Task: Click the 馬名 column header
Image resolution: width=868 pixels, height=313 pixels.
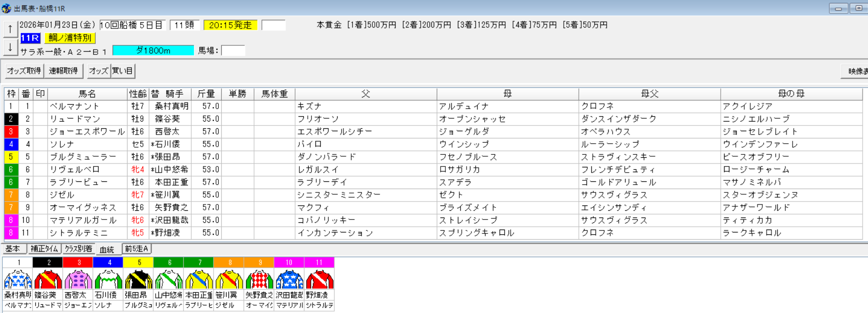Action: tap(87, 94)
